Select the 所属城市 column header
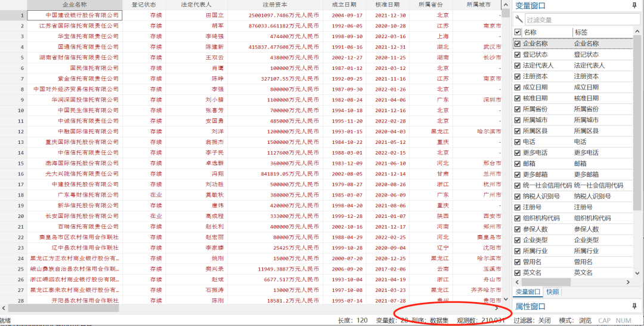The width and height of the screenshot is (644, 326). 477,5
